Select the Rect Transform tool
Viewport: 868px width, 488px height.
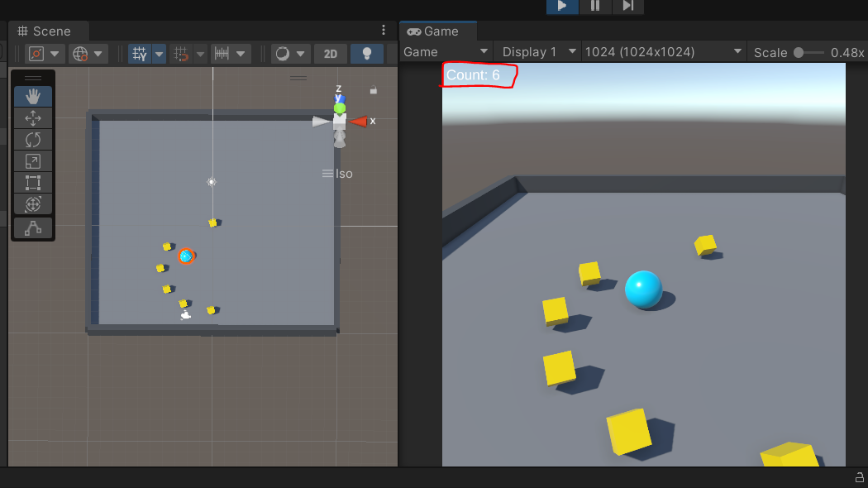(x=33, y=183)
